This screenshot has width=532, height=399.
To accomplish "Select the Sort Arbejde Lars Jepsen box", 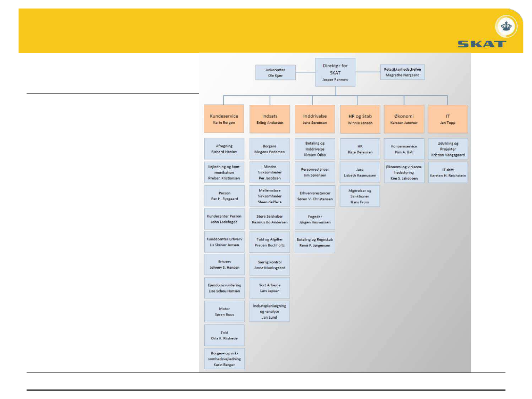I will [x=270, y=288].
